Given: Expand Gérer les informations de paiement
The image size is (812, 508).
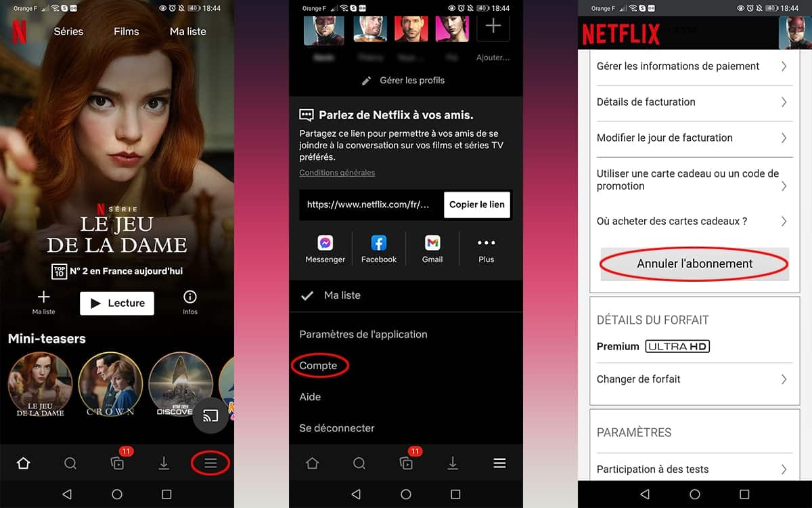Looking at the screenshot, I should tap(694, 66).
